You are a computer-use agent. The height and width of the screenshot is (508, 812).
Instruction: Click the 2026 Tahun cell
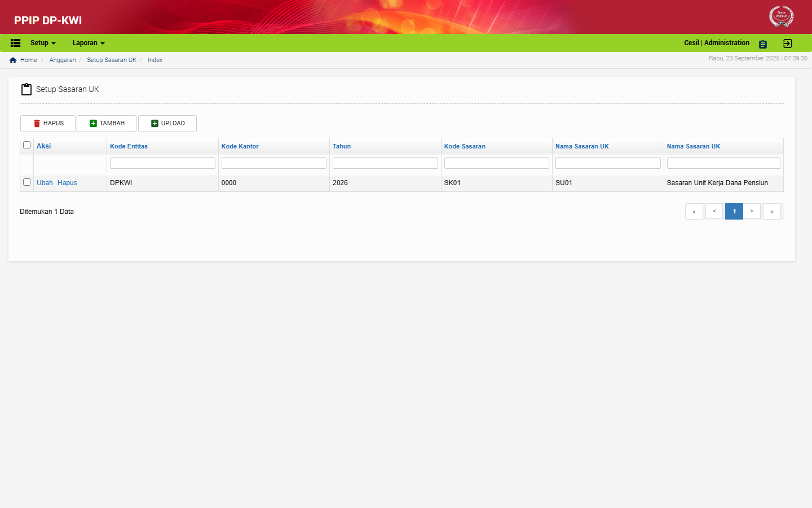click(385, 183)
